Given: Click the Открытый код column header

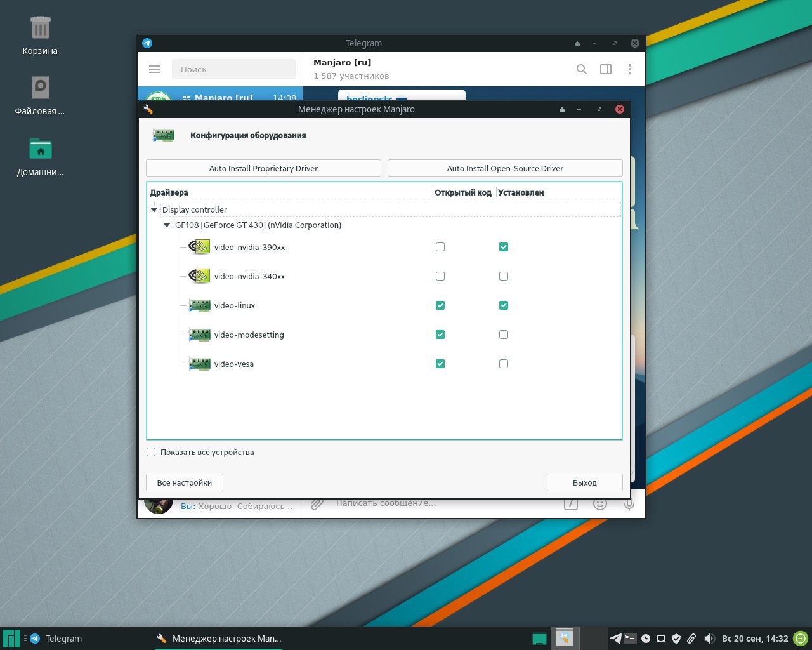Looking at the screenshot, I should (x=463, y=192).
